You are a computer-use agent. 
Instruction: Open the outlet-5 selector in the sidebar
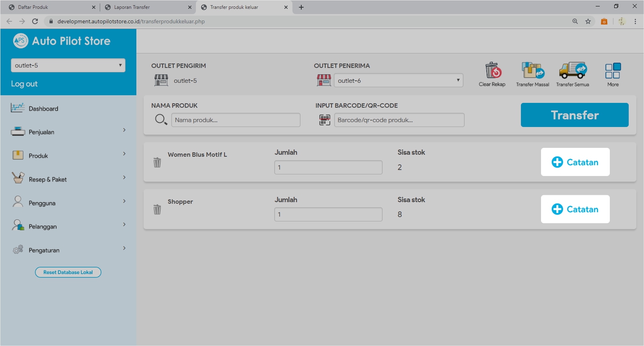coord(68,66)
